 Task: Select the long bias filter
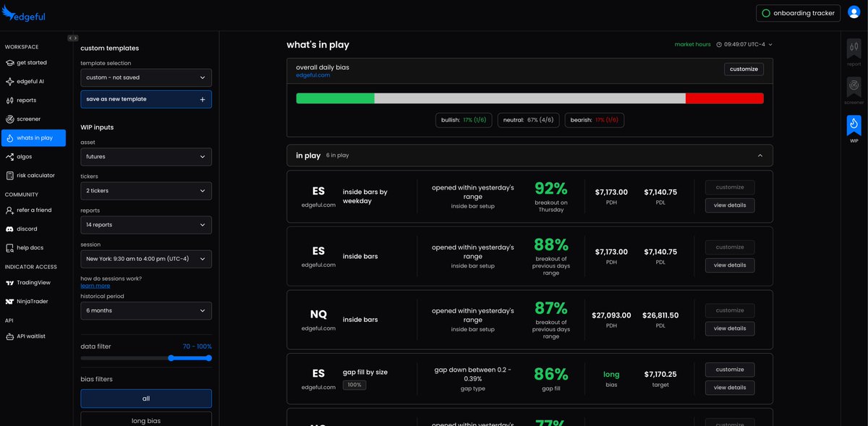146,419
